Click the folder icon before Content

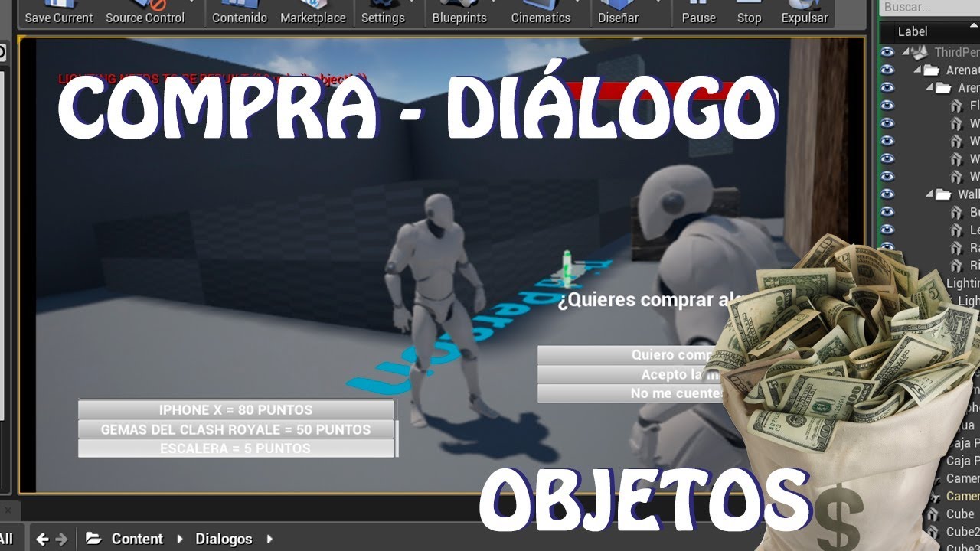(x=93, y=539)
